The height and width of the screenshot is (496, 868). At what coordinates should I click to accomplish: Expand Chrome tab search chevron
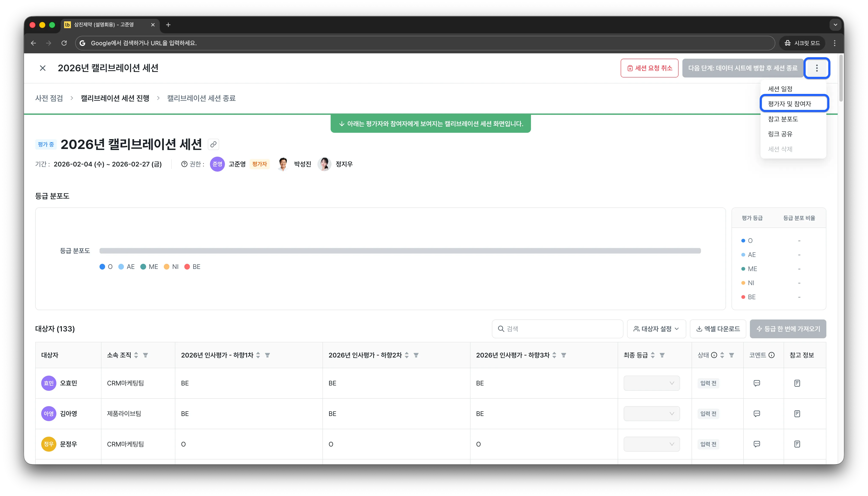point(835,25)
